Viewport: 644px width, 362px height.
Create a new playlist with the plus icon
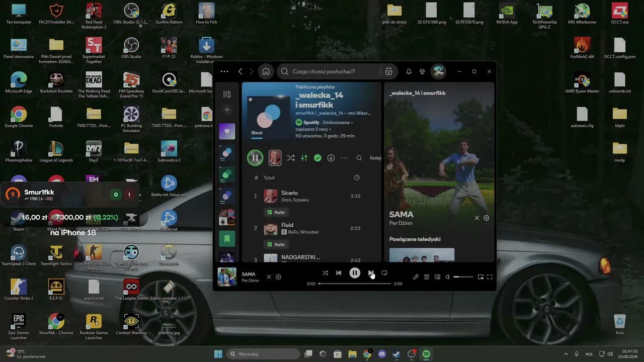tap(227, 110)
